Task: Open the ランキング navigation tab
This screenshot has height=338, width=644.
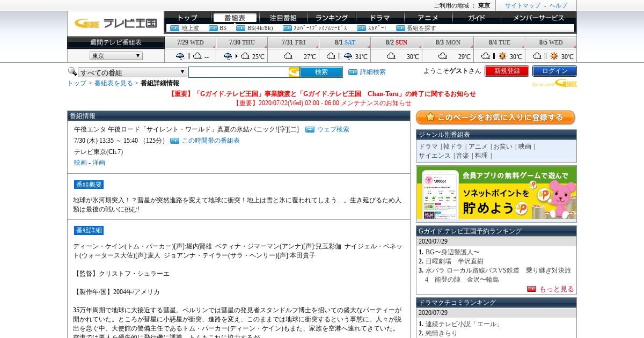Action: tap(332, 18)
